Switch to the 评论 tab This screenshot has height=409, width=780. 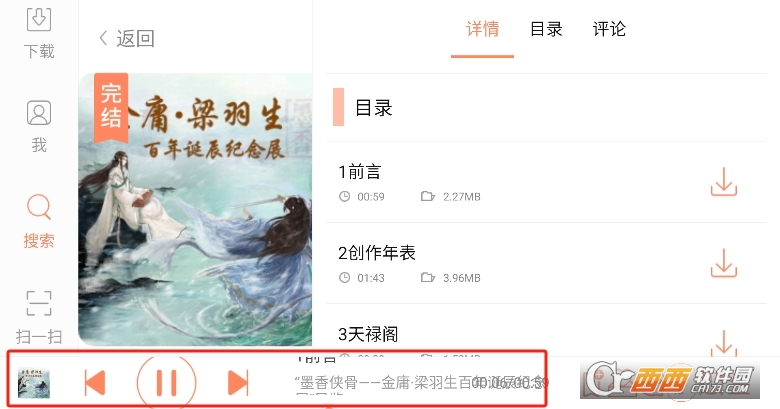[609, 29]
